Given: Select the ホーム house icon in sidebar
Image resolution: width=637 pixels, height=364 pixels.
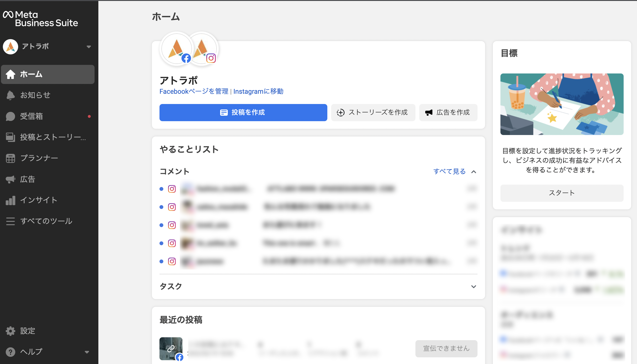Looking at the screenshot, I should (11, 74).
